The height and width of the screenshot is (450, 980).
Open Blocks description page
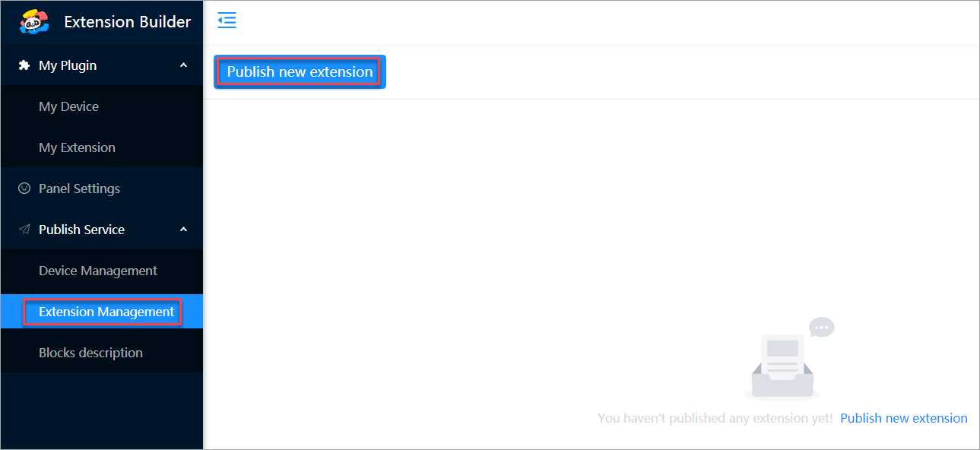[90, 353]
